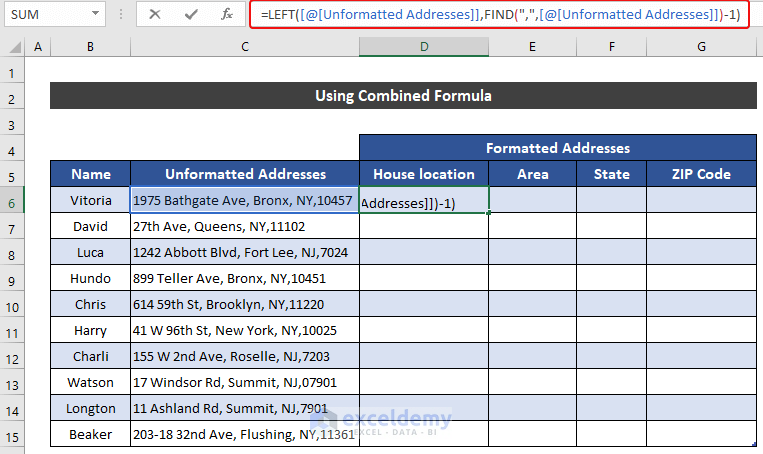Screen dimensions: 763x454
Task: Click the address cell for Luca
Action: pyautogui.click(x=244, y=252)
